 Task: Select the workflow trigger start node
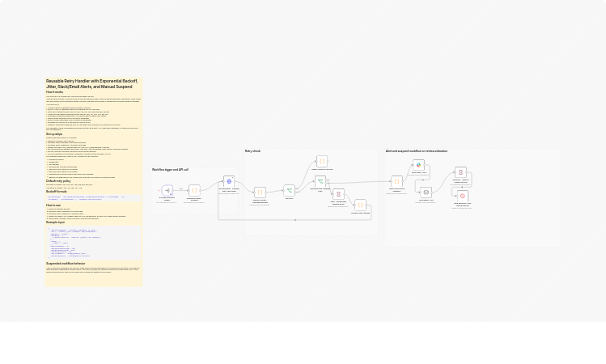167,191
